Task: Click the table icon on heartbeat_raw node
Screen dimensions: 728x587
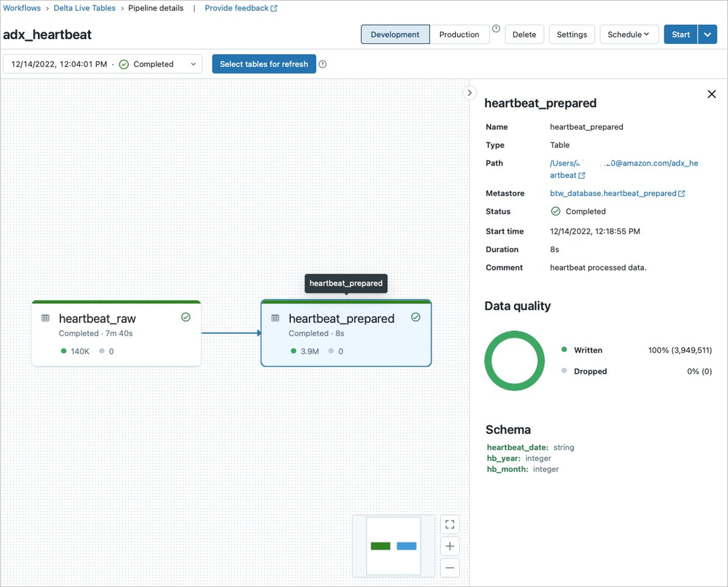Action: click(46, 318)
